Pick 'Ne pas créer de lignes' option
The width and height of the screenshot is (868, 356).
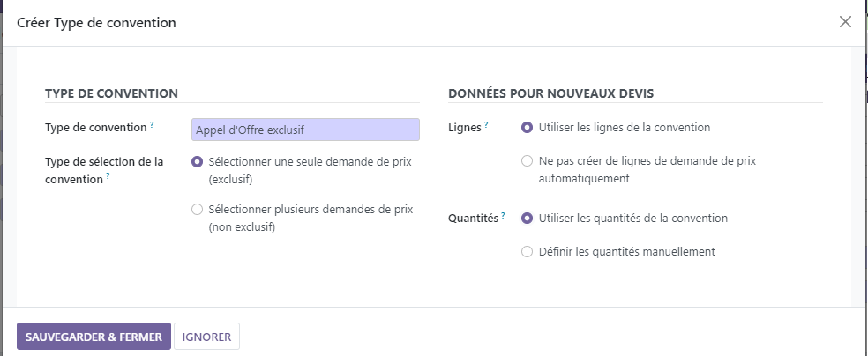[527, 161]
